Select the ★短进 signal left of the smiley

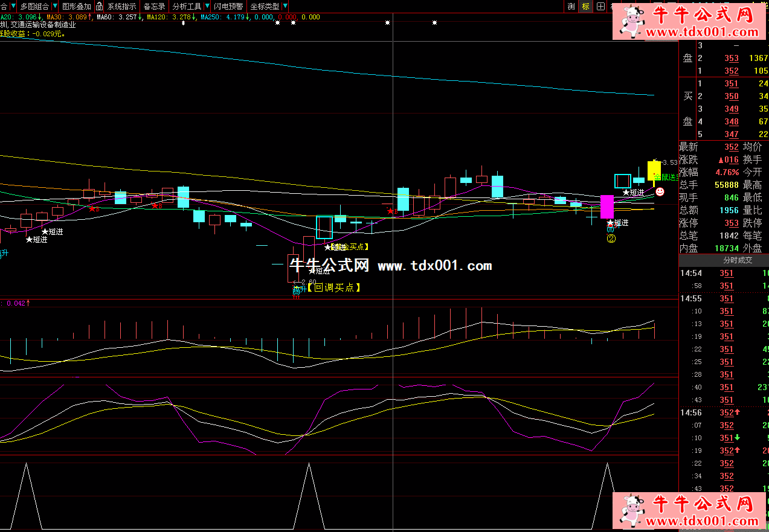(634, 193)
